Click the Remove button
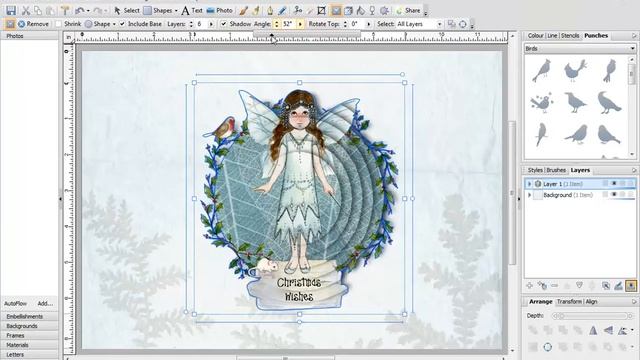Viewport: 640px width, 360px height. click(33, 24)
